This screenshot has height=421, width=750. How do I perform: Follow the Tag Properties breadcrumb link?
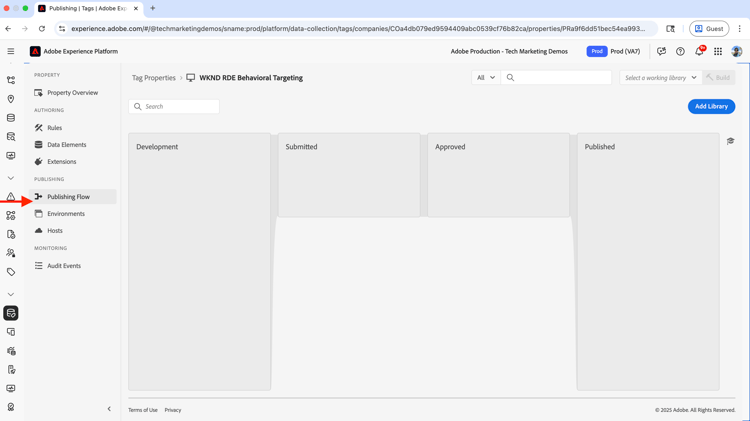154,78
